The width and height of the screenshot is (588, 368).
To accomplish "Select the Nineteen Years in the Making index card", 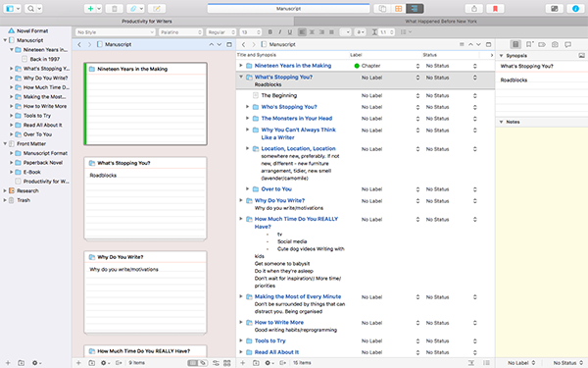I will [145, 104].
